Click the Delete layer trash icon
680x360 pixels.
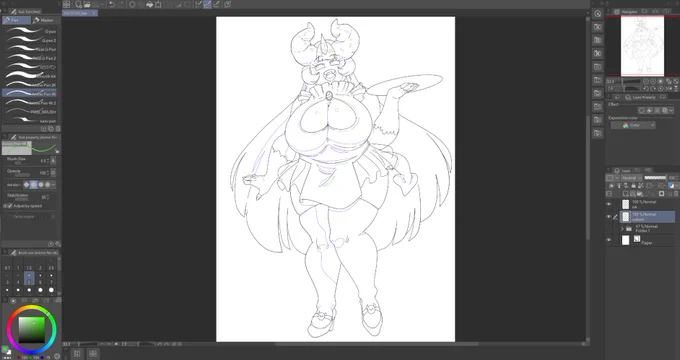point(676,193)
